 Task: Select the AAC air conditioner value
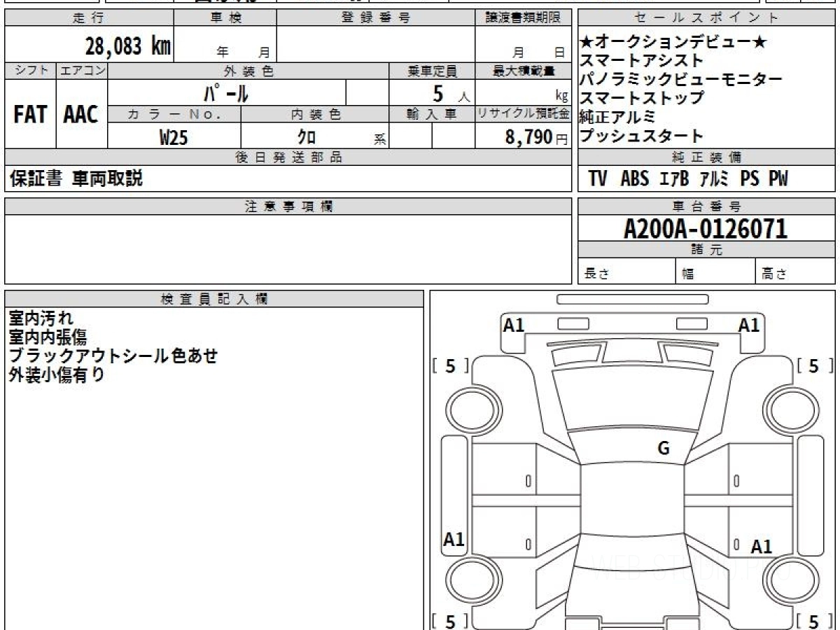point(81,115)
